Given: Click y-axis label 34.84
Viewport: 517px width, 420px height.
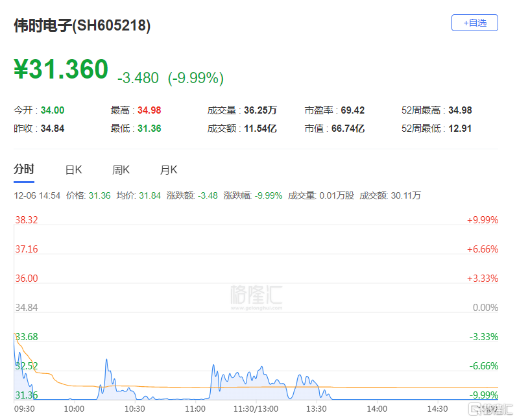Looking at the screenshot, I should click(x=27, y=308).
